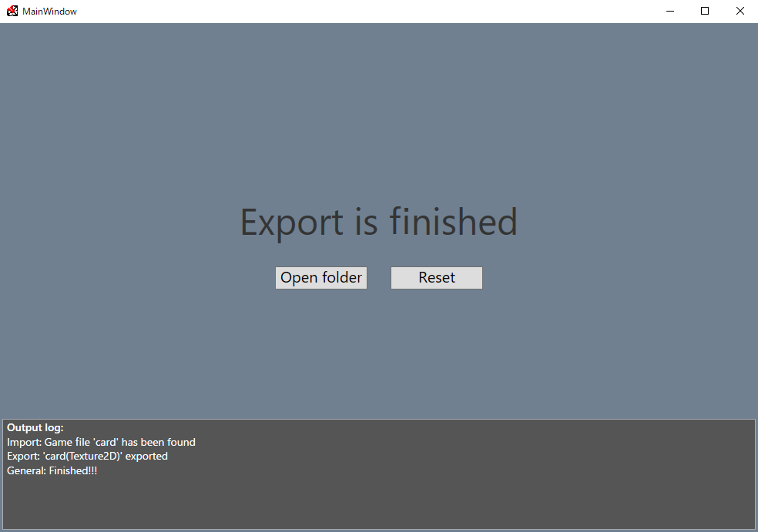Click the MainWindow app icon in title bar
758x532 pixels.
[12, 11]
